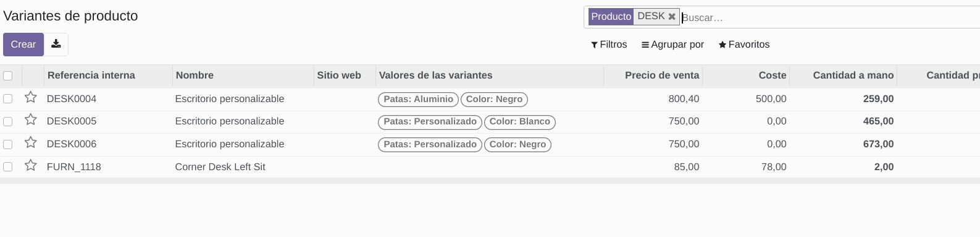Image resolution: width=980 pixels, height=237 pixels.
Task: Star the DESK0005 product variant
Action: tap(31, 120)
